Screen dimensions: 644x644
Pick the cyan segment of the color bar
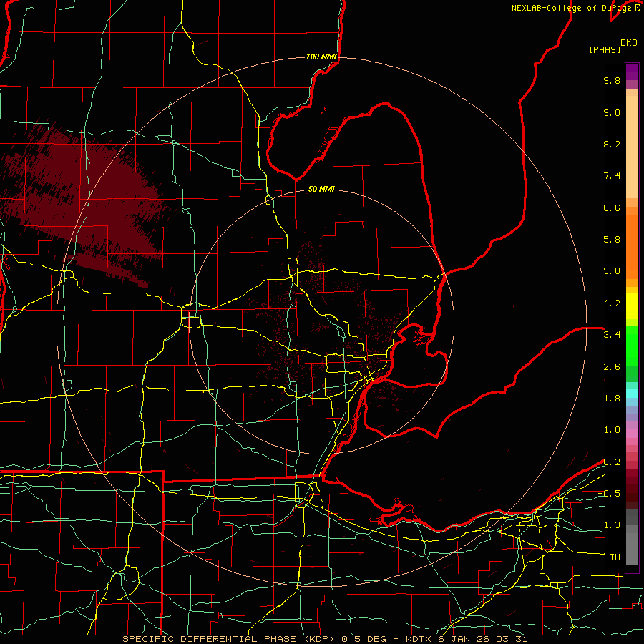point(632,394)
